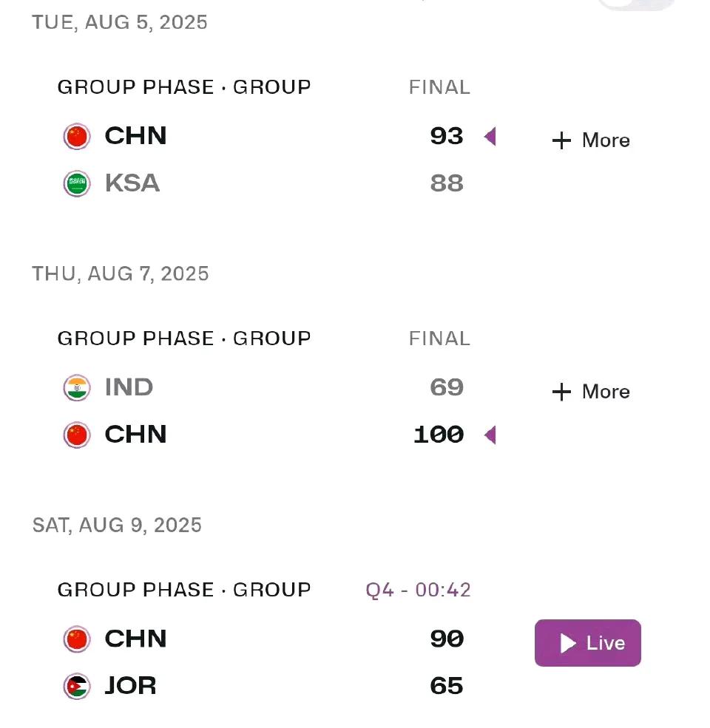This screenshot has width=710, height=728.
Task: Open the JOR team name link
Action: pos(131,686)
